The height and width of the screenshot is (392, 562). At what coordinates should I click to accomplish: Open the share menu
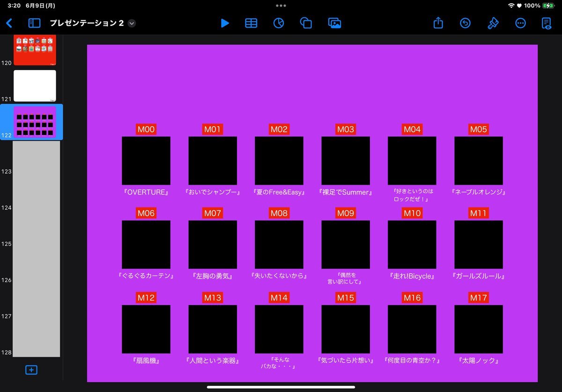click(x=438, y=22)
